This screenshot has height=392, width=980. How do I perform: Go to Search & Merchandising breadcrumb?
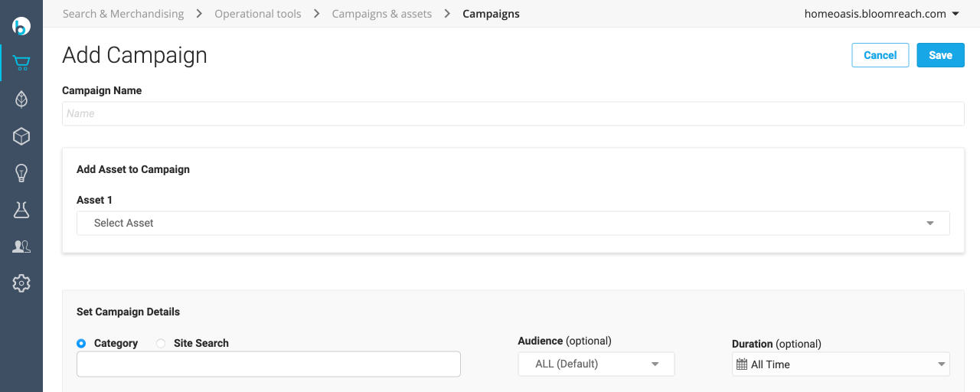(x=123, y=14)
